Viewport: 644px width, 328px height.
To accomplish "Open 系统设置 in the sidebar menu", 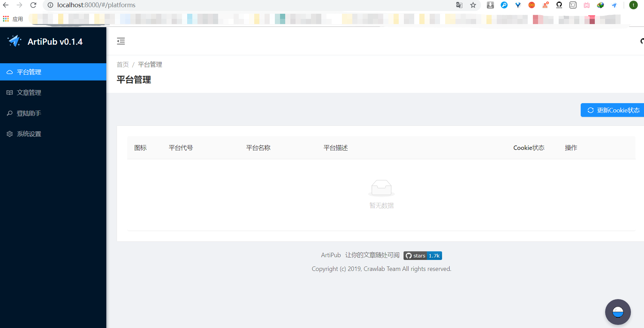I will [x=53, y=134].
